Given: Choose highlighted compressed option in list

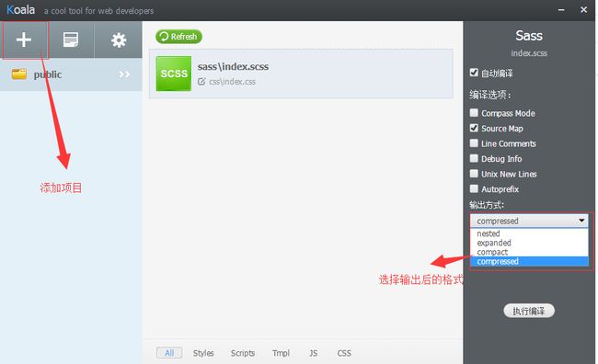Looking at the screenshot, I should coord(529,261).
